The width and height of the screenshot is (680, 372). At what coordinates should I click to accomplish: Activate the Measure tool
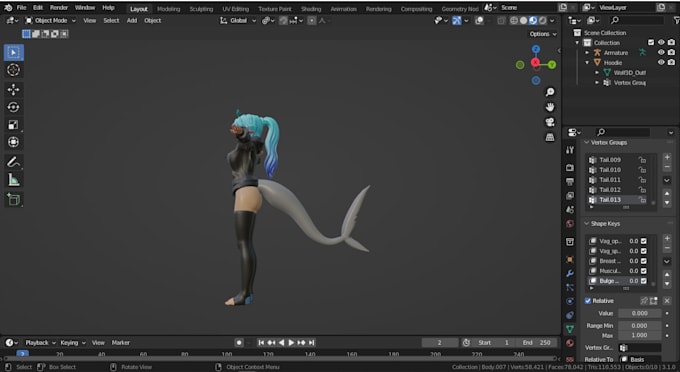pyautogui.click(x=14, y=179)
